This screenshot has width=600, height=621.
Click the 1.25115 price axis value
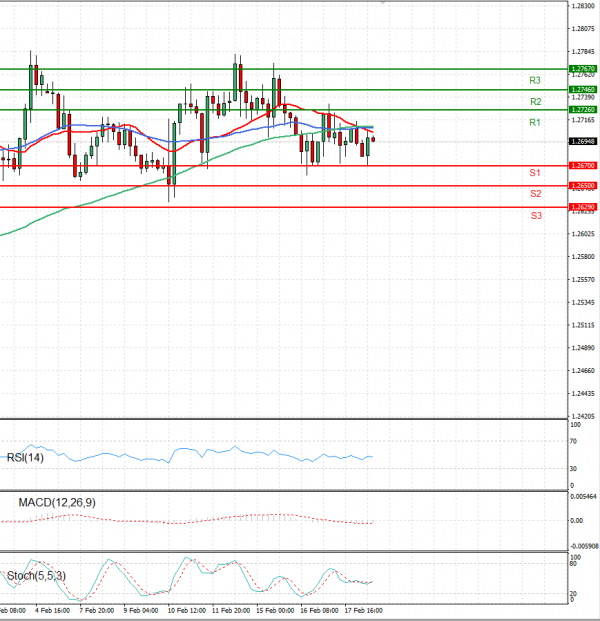pyautogui.click(x=583, y=325)
